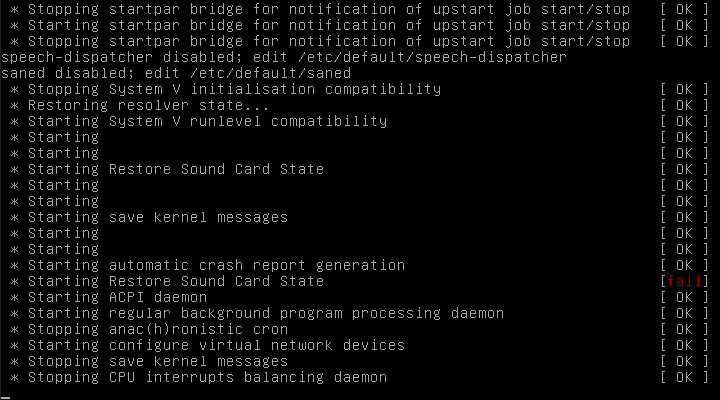720x400 pixels.
Task: Click the /etc/default/speech-dispatcher path text
Action: click(x=432, y=57)
